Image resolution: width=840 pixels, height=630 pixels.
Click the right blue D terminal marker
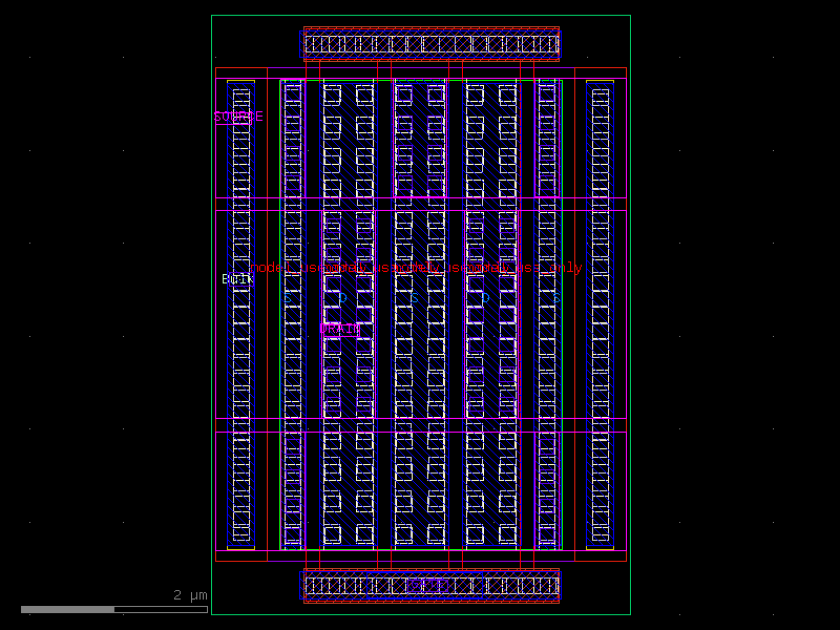(x=486, y=299)
